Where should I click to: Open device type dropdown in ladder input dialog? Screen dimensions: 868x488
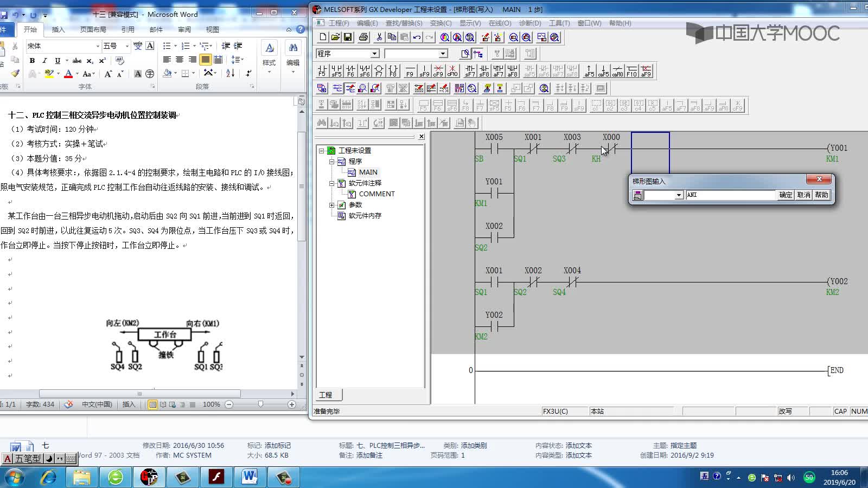678,195
